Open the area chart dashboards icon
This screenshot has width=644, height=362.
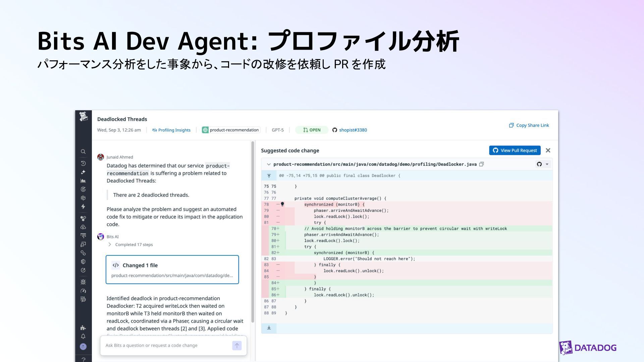point(83,181)
